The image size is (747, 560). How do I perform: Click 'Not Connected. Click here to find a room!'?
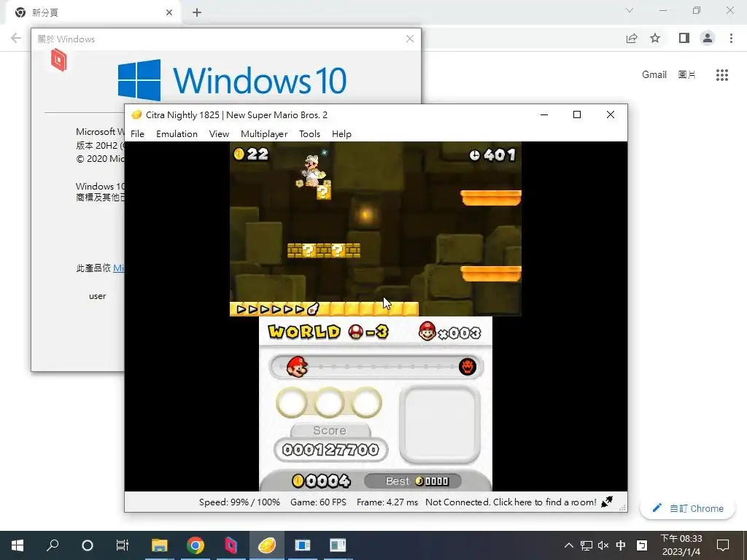[x=511, y=502]
